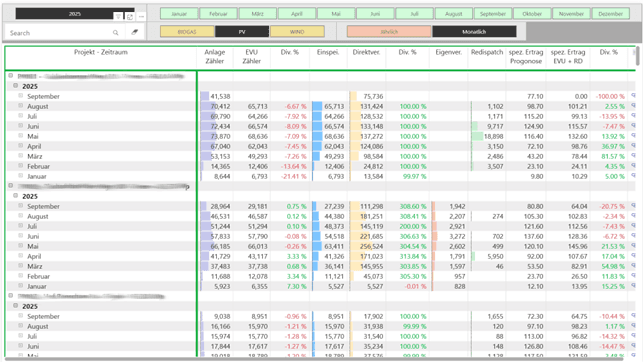Sort by the Direktver. column header
The height and width of the screenshot is (362, 643).
(x=366, y=52)
